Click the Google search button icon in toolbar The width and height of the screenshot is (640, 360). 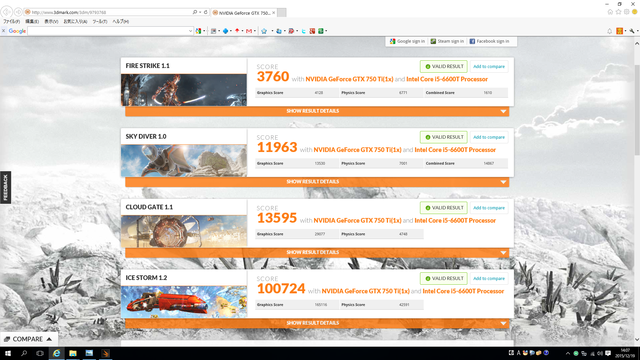[198, 31]
